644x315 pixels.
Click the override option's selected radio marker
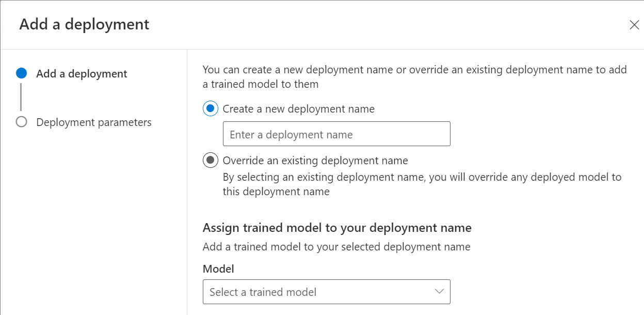(x=210, y=160)
